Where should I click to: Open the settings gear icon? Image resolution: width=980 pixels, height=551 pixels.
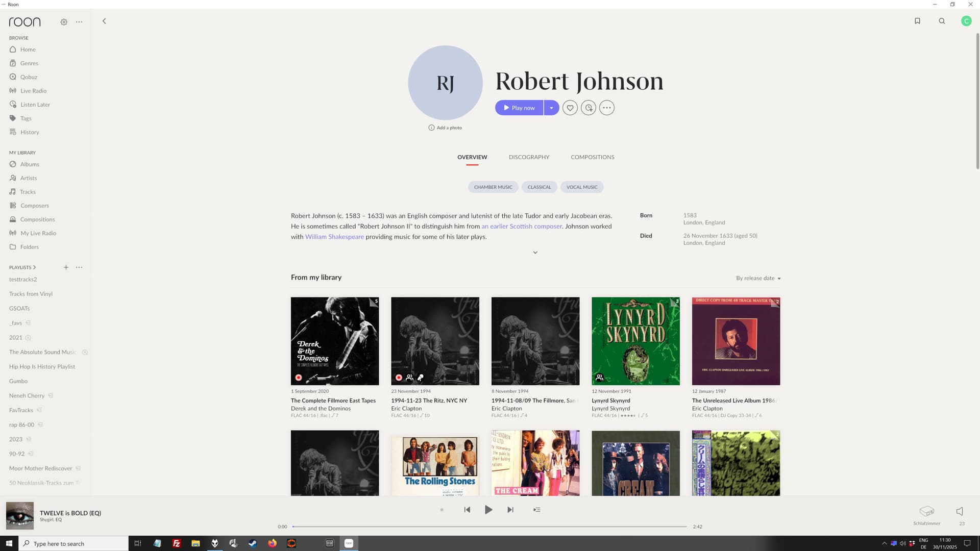pyautogui.click(x=64, y=22)
